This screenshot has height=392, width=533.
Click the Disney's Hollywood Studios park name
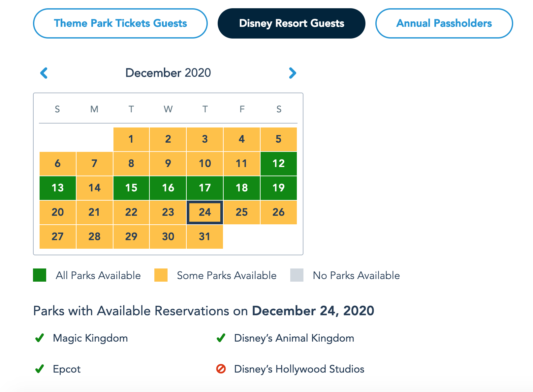click(x=299, y=369)
